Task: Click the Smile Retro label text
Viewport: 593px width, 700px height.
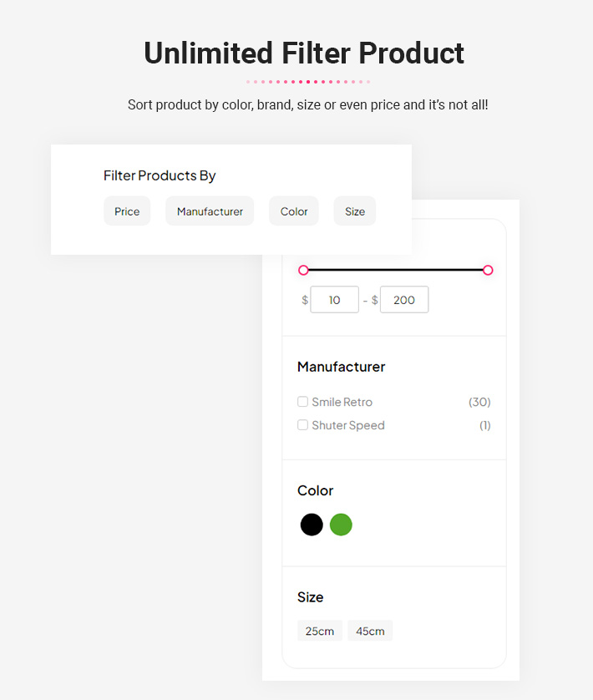Action: coord(342,402)
